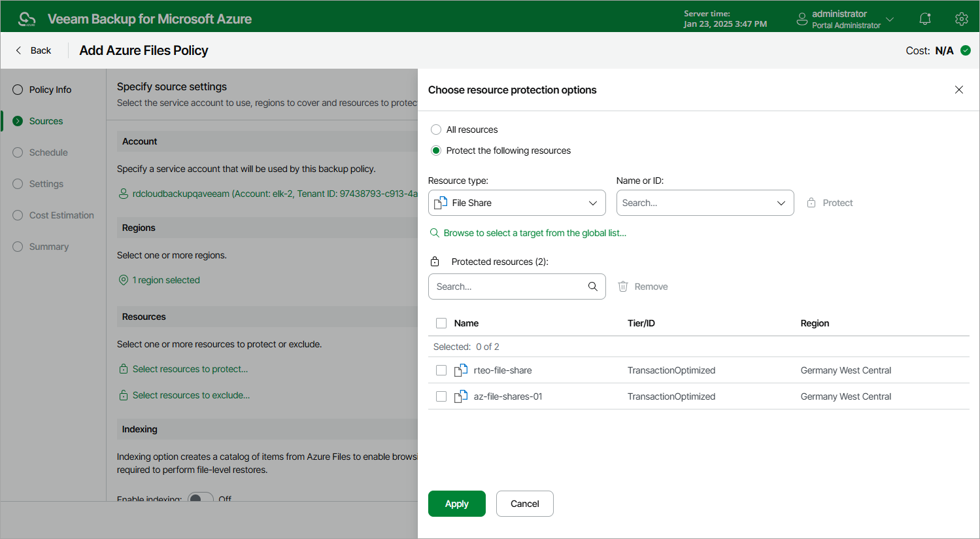Click the Veeam cloud logo icon
Screen dimensions: 980x539
(27, 19)
